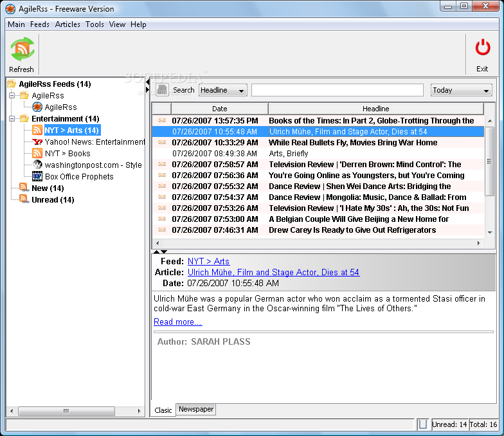Open the Tools menu
Screen dimensions: 504x436
[x=94, y=24]
